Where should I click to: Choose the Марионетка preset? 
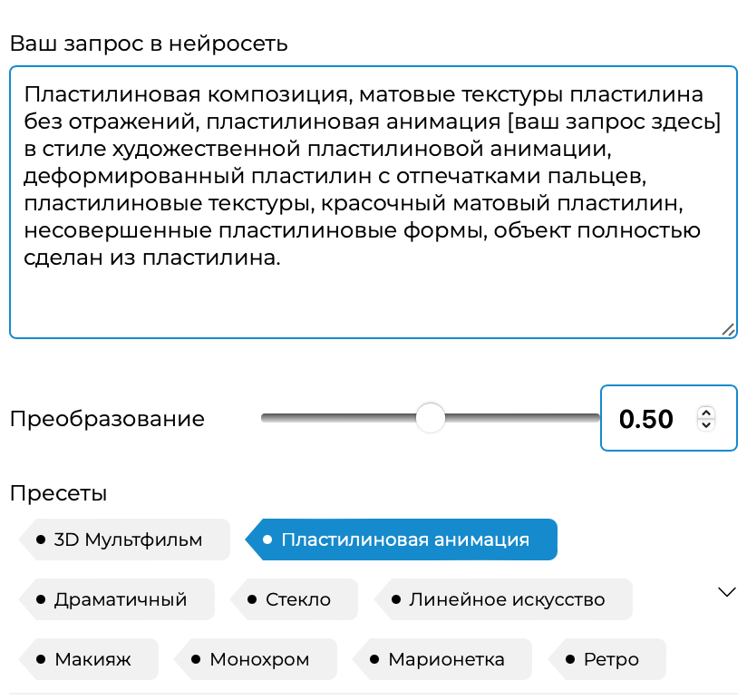[445, 659]
